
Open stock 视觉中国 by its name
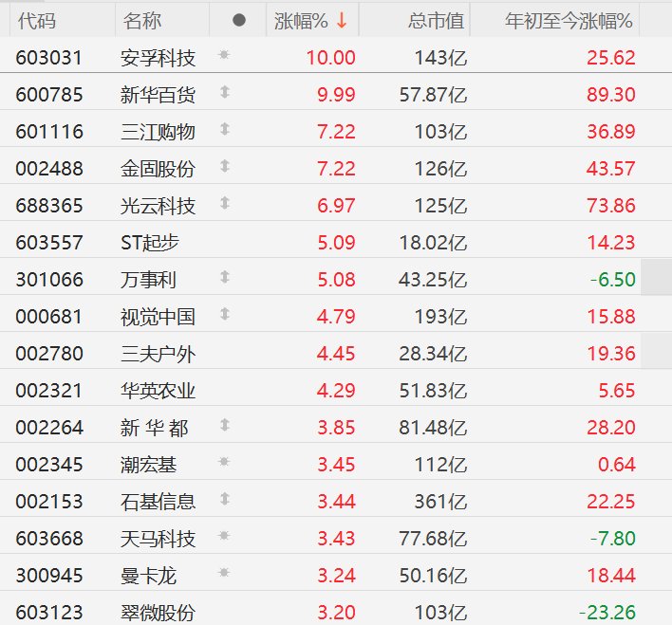pyautogui.click(x=159, y=317)
